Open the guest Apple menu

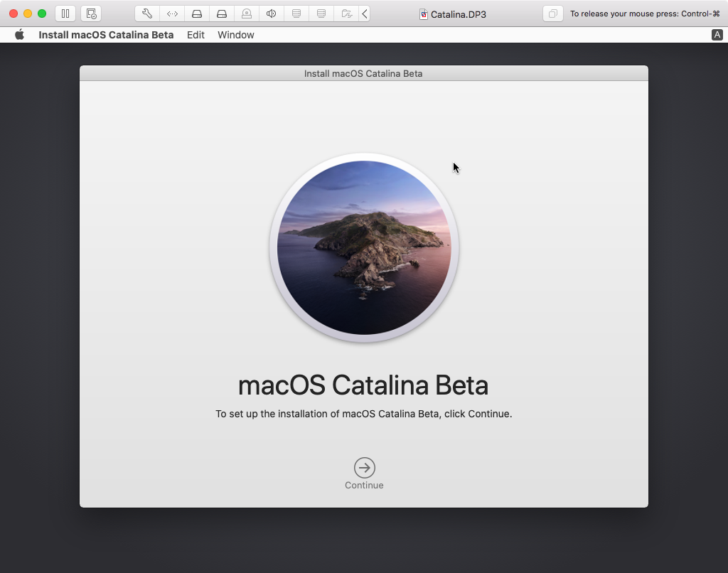pos(19,35)
